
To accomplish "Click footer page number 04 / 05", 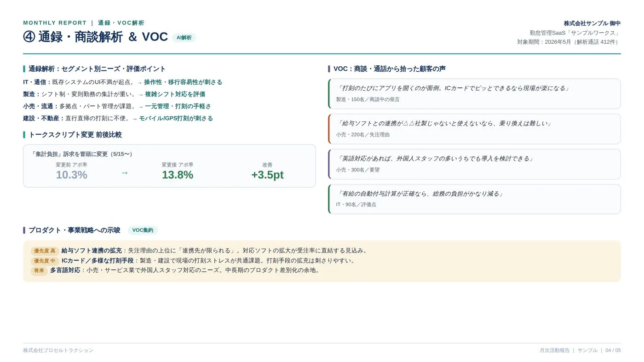I will pos(613,351).
